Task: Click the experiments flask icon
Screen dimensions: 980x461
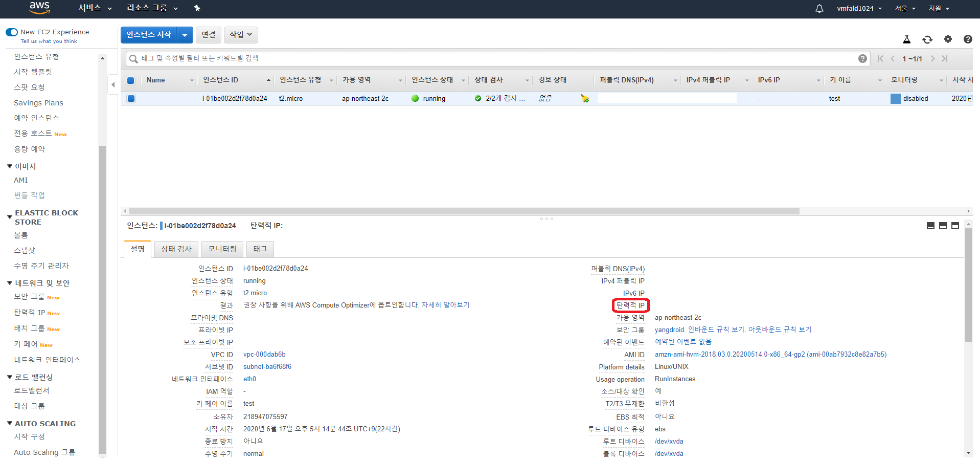Action: (907, 39)
